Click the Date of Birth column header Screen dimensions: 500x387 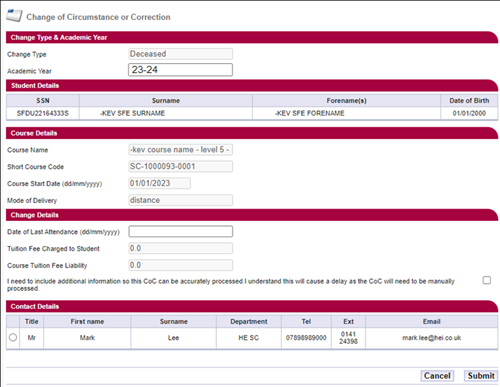tap(469, 101)
